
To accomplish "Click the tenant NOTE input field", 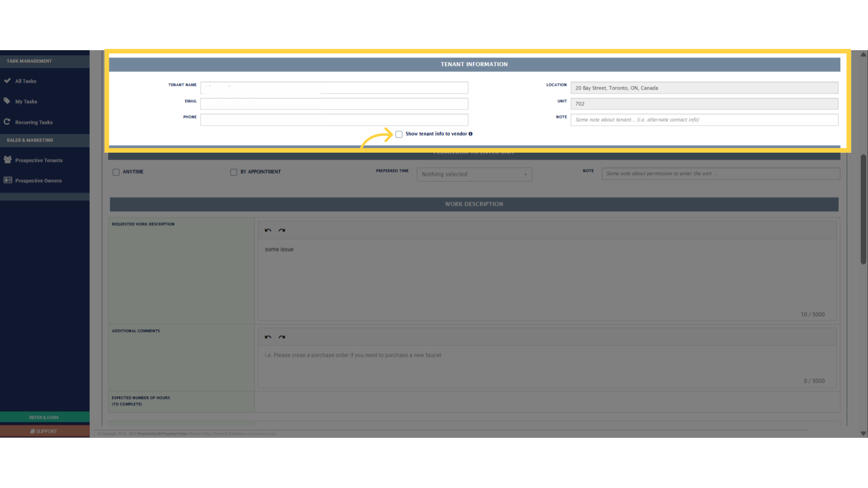I will (704, 119).
